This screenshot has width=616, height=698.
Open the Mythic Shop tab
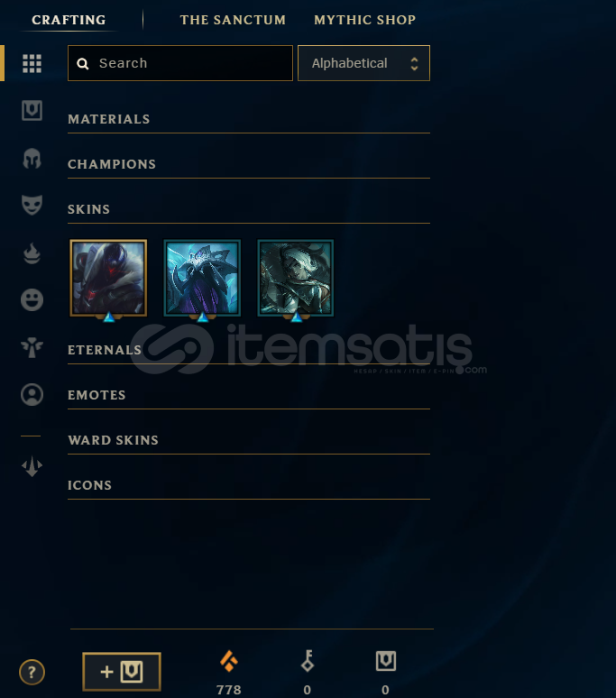click(365, 20)
